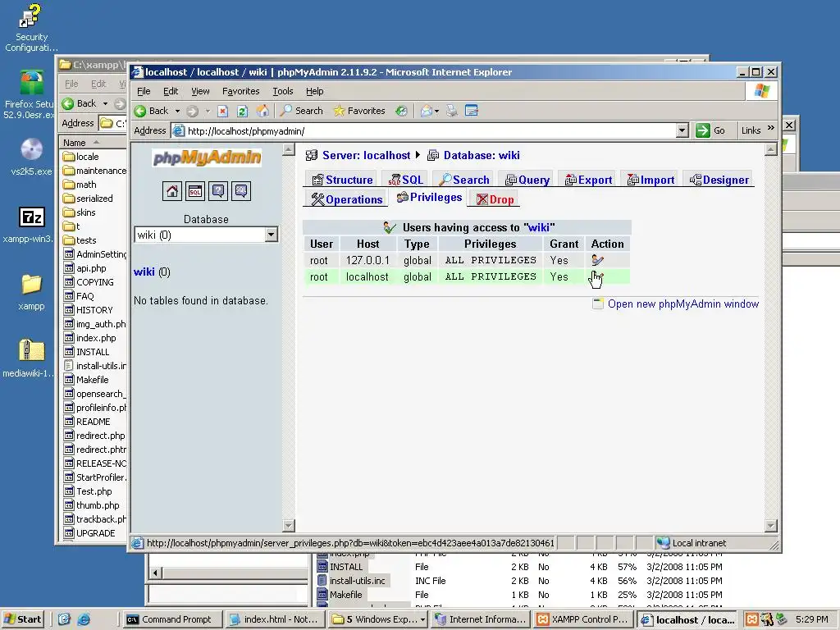Expand the address bar history dropdown
Screen dimensions: 840x630
click(x=682, y=130)
